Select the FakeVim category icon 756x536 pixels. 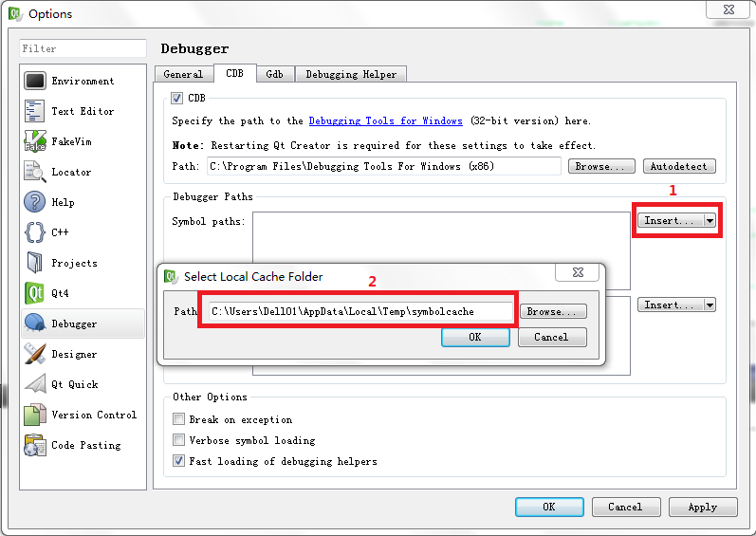tap(35, 142)
